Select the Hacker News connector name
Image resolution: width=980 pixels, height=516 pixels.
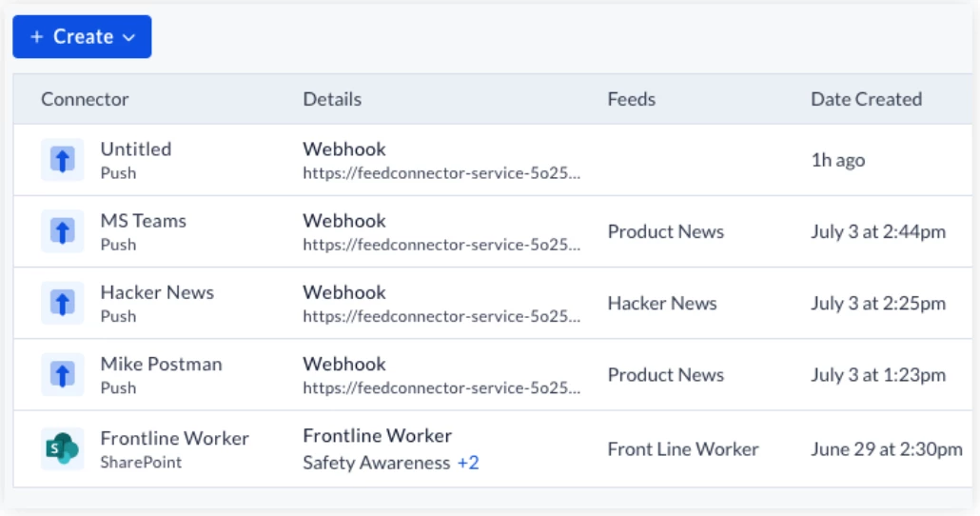pyautogui.click(x=157, y=292)
